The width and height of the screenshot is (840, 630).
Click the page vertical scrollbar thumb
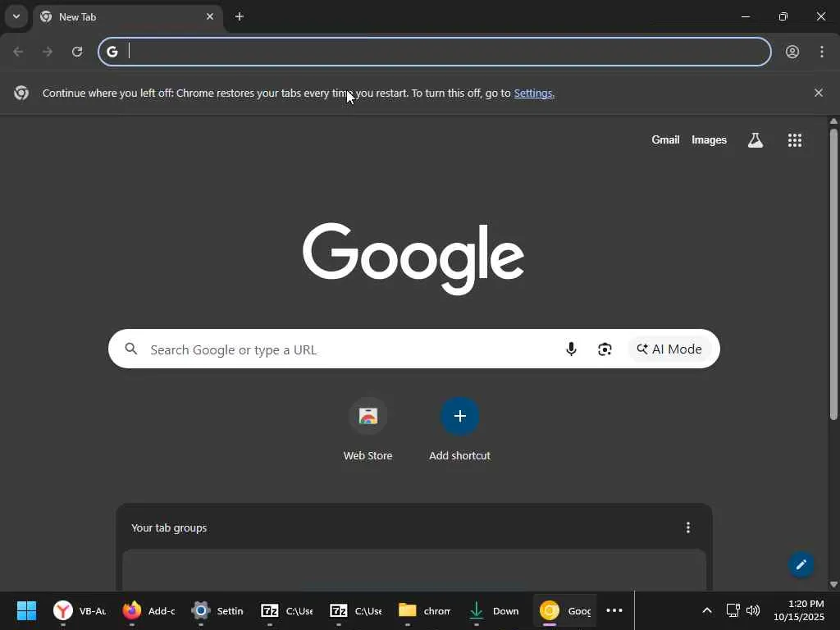point(833,273)
